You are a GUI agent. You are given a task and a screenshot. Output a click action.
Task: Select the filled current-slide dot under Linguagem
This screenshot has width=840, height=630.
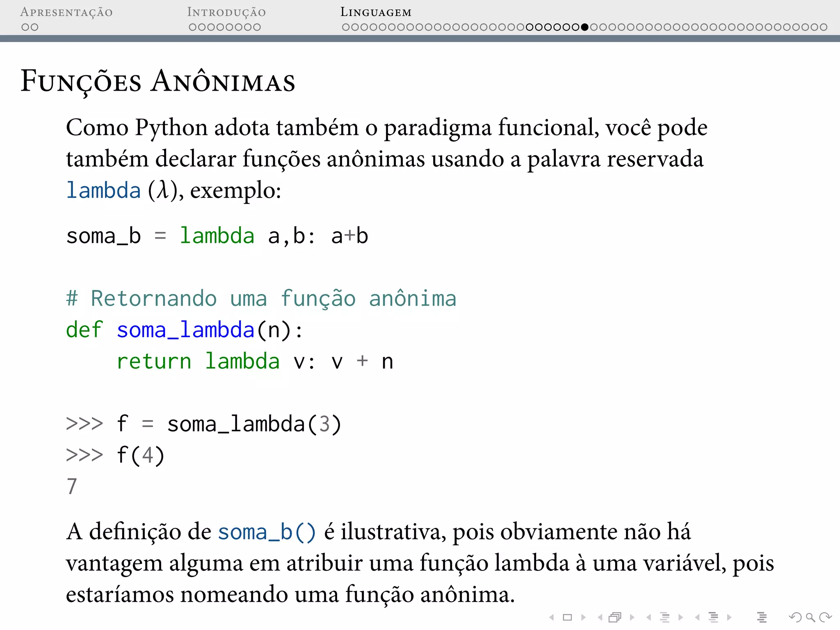pyautogui.click(x=585, y=27)
